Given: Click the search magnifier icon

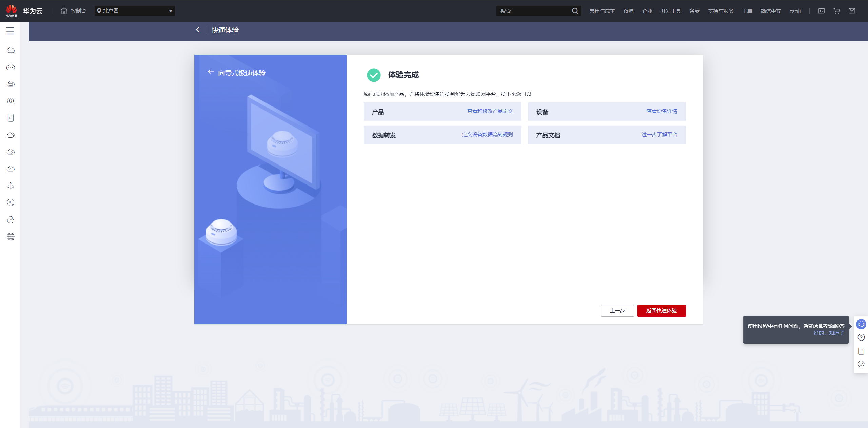Looking at the screenshot, I should pos(575,11).
